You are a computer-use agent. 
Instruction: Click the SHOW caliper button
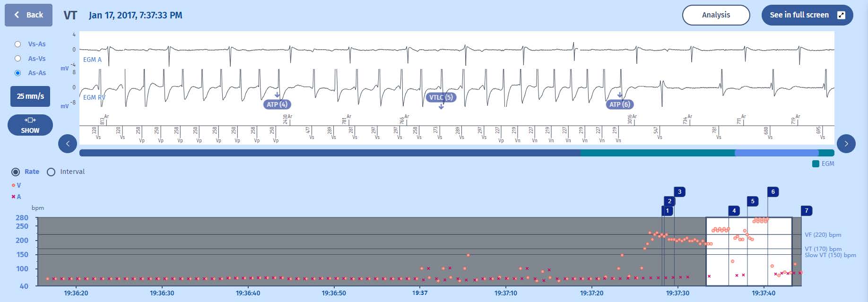click(x=30, y=125)
